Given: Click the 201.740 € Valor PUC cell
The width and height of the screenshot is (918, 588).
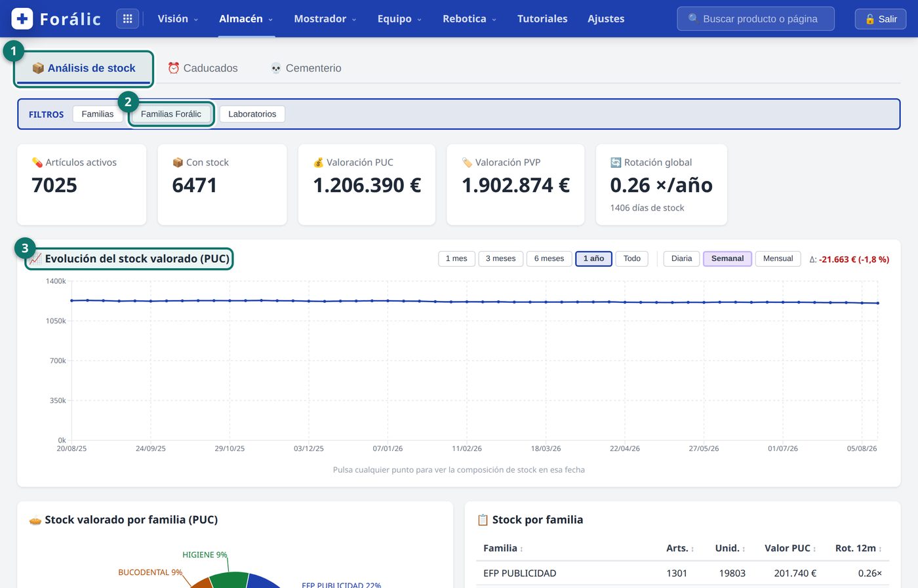Looking at the screenshot, I should click(795, 574).
